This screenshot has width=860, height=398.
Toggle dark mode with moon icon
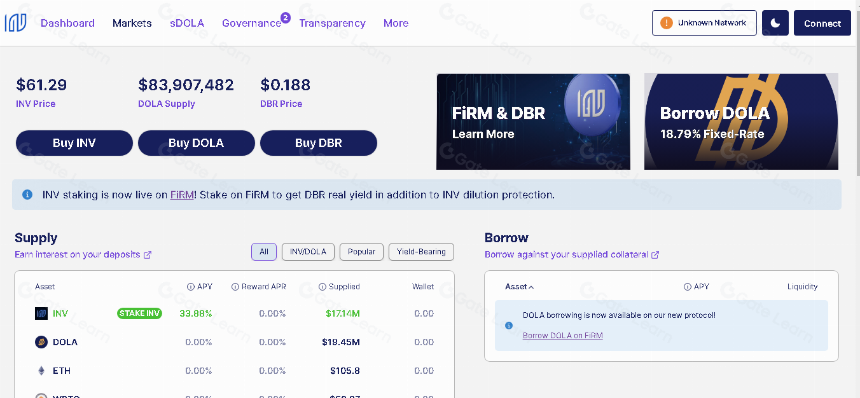click(775, 23)
